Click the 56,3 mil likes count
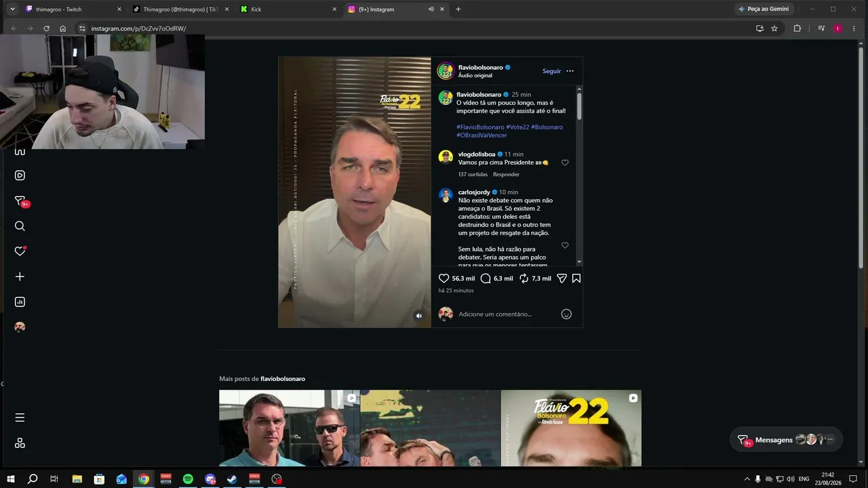Viewport: 868px width, 488px height. click(463, 279)
